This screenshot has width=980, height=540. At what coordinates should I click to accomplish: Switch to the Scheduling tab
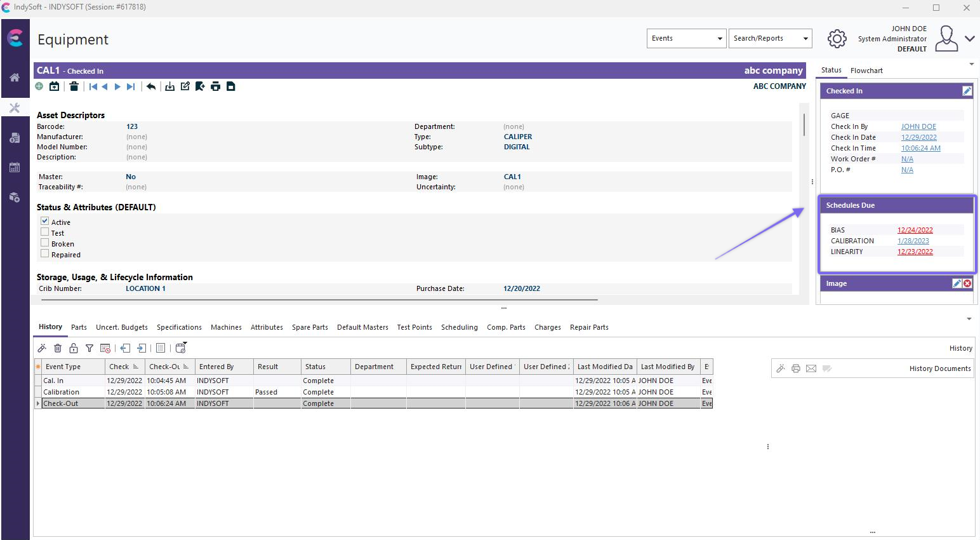[x=459, y=327]
